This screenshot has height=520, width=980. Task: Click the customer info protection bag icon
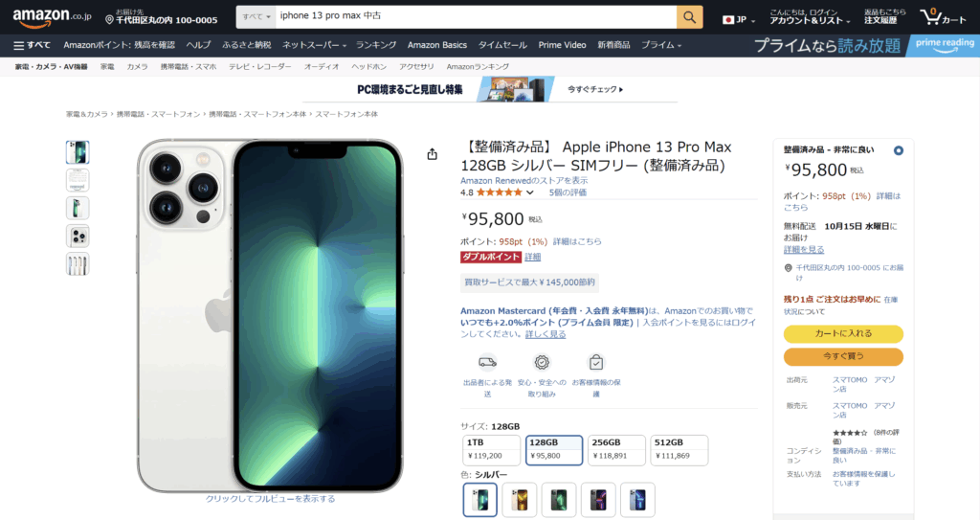596,362
